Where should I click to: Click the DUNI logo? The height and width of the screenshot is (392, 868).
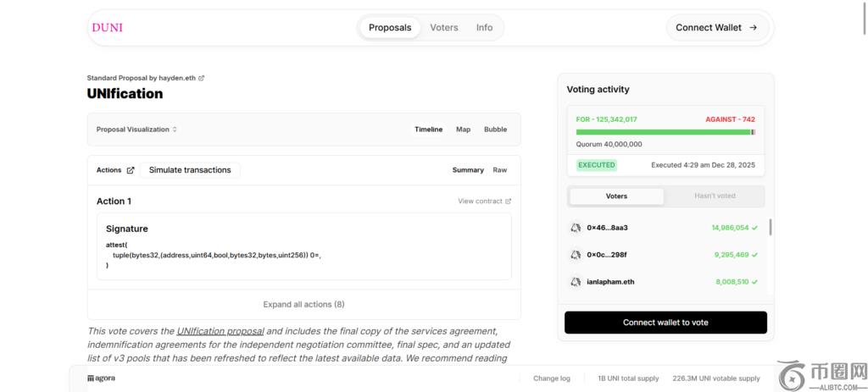pos(108,27)
